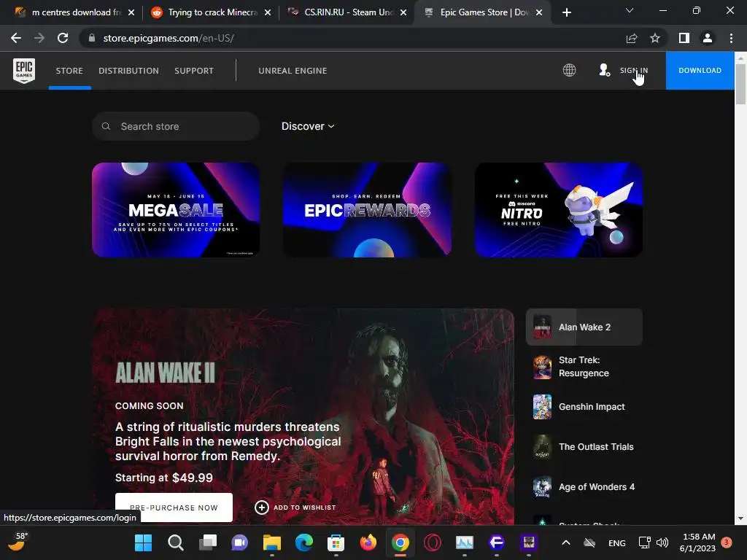
Task: Select Genshin Impact in the list
Action: coord(584,407)
